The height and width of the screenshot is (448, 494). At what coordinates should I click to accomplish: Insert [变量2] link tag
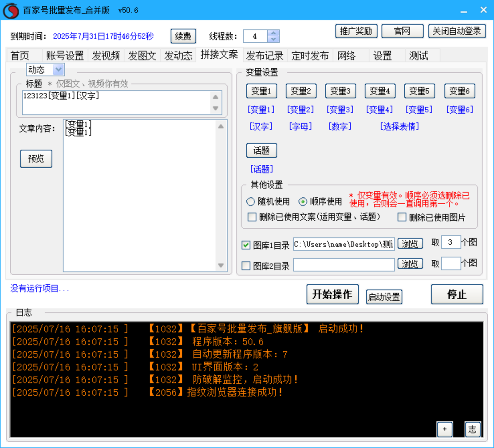(x=301, y=110)
